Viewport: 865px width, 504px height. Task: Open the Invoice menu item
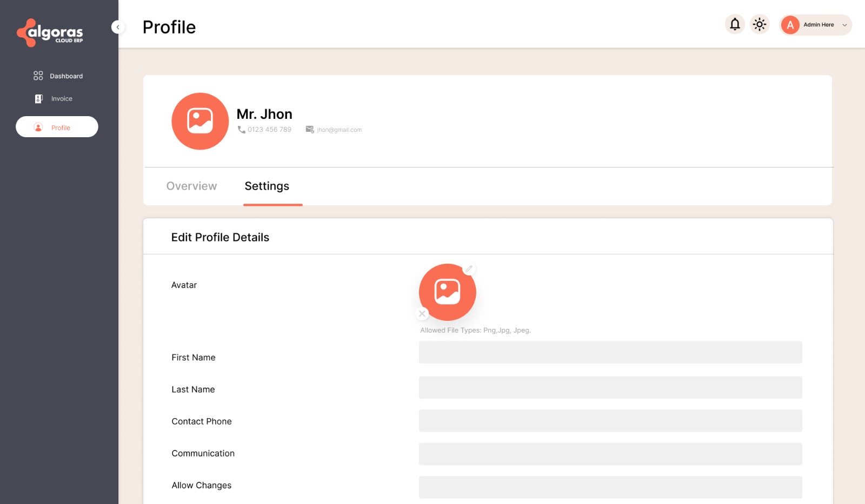(54, 99)
